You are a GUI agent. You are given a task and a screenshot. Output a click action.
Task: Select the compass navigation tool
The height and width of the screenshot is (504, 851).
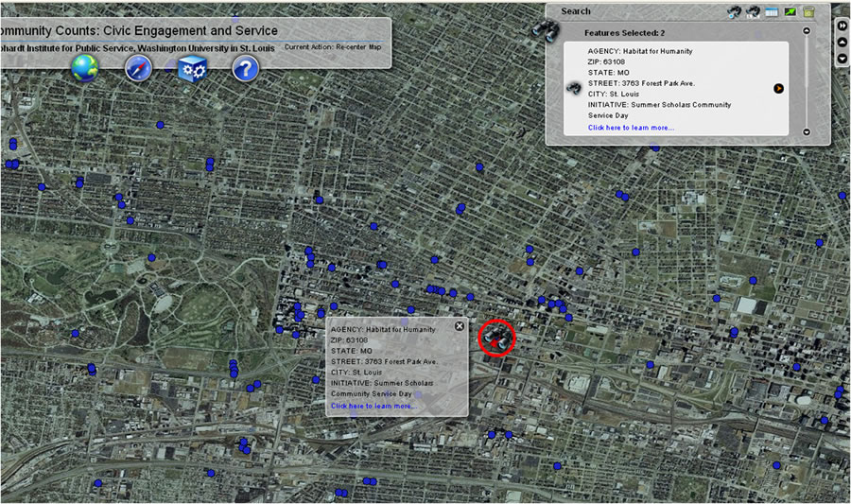tap(138, 69)
